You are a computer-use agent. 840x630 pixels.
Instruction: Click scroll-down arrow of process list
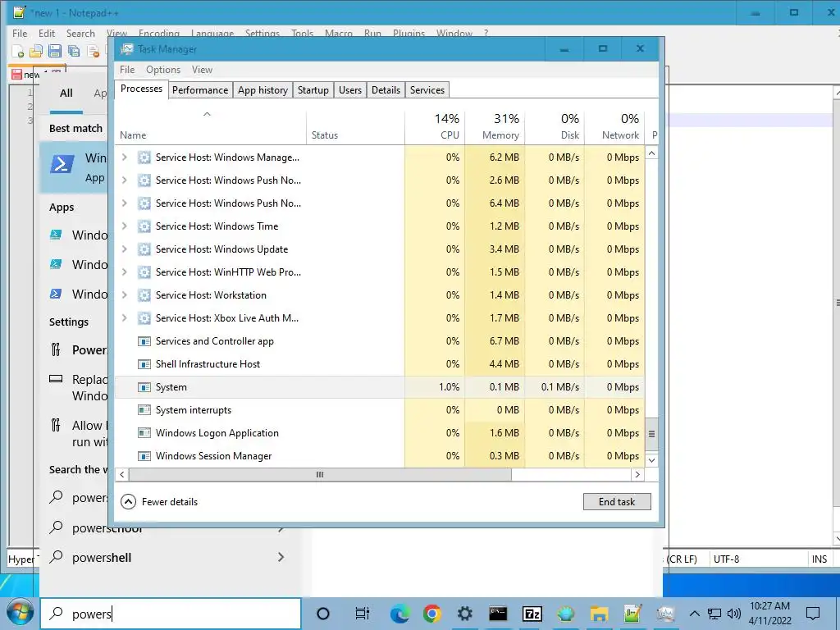651,460
